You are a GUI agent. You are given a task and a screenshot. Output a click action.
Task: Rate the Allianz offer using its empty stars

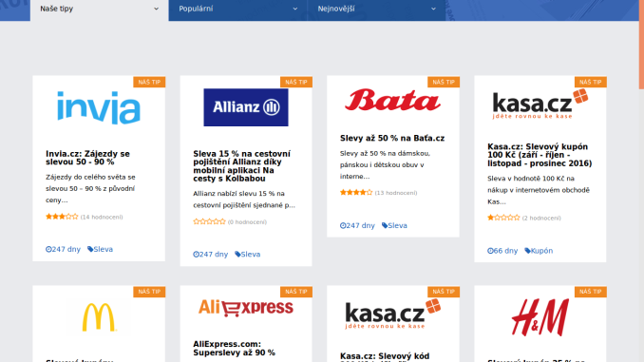[209, 221]
